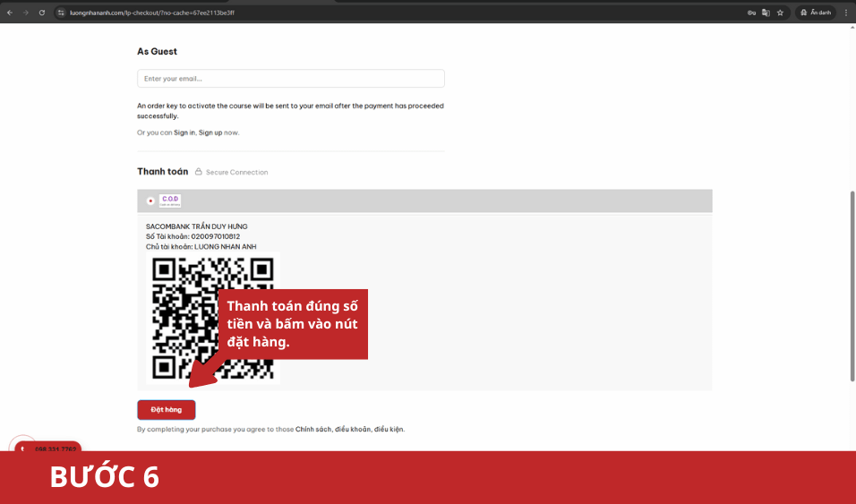This screenshot has width=856, height=504.
Task: Click the page vertical scrollbar
Action: pyautogui.click(x=852, y=286)
